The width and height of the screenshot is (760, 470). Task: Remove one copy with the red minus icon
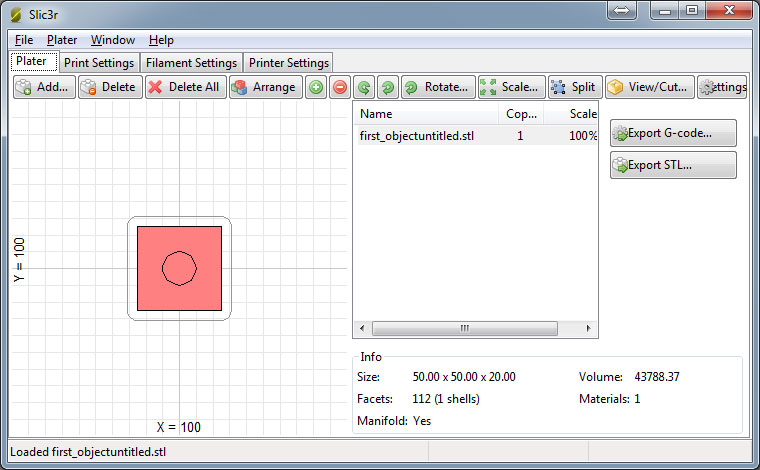click(340, 87)
